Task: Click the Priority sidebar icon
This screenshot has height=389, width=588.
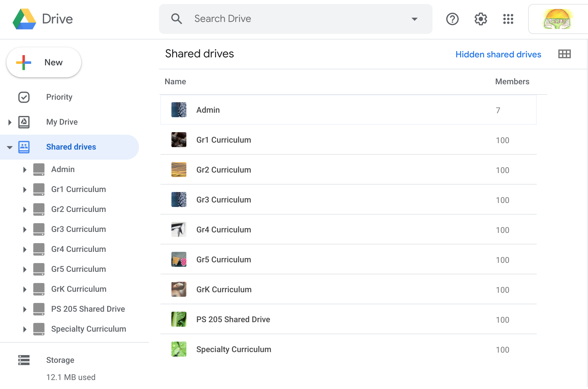Action: (x=24, y=97)
